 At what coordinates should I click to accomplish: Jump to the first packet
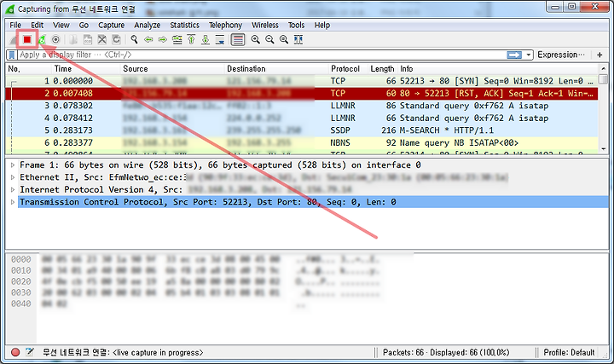click(x=191, y=39)
